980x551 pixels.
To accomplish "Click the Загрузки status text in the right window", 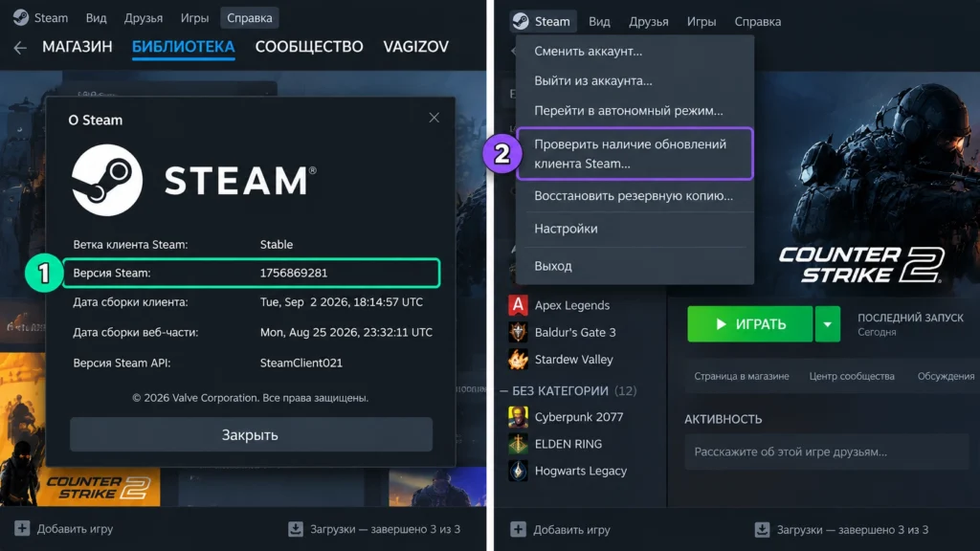I will point(853,530).
